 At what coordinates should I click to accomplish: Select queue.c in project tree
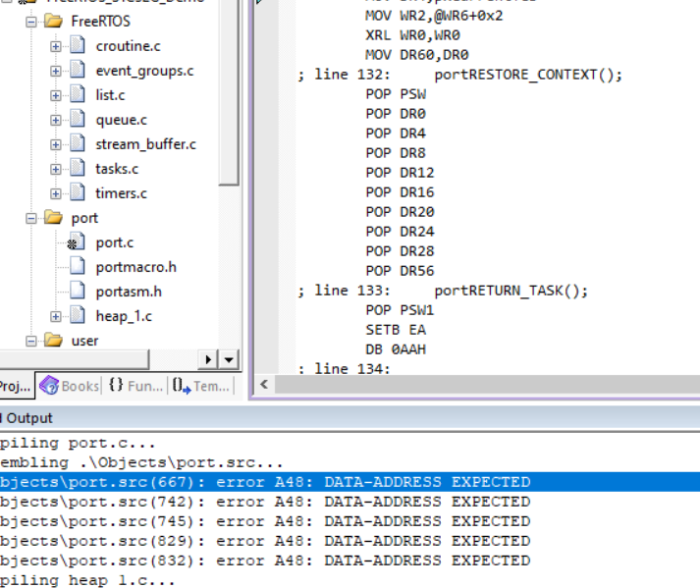click(x=121, y=120)
